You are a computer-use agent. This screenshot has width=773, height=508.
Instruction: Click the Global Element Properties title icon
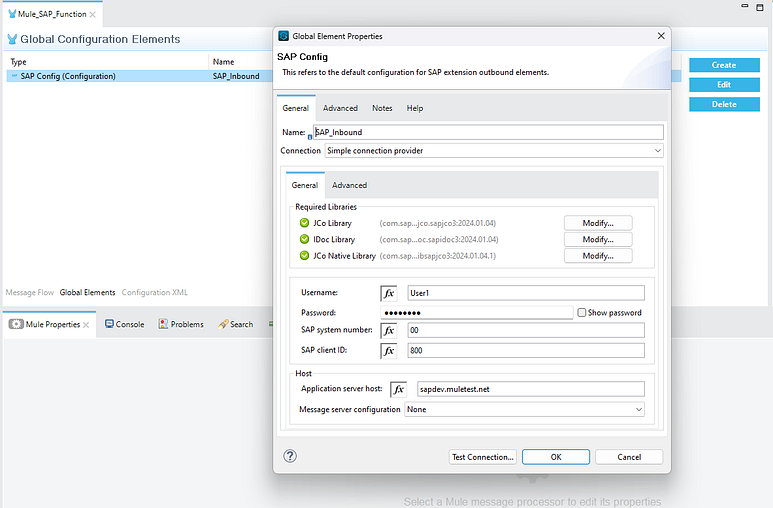tap(283, 36)
